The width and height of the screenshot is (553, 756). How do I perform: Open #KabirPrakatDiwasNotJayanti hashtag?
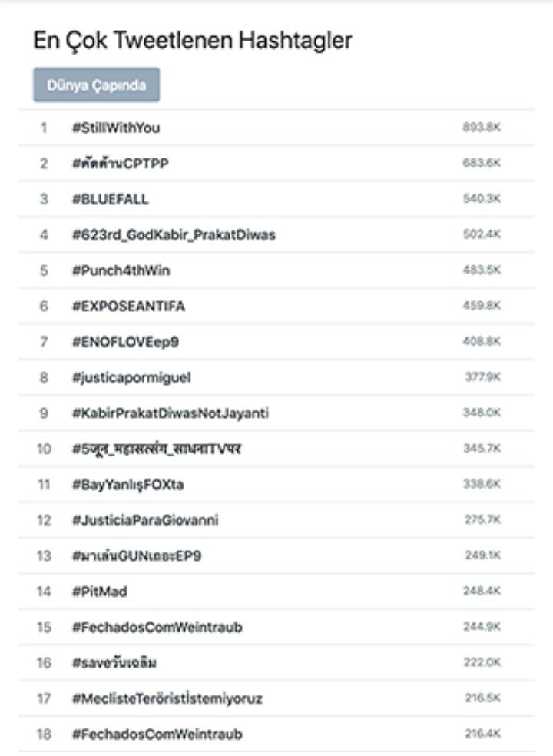pyautogui.click(x=171, y=413)
